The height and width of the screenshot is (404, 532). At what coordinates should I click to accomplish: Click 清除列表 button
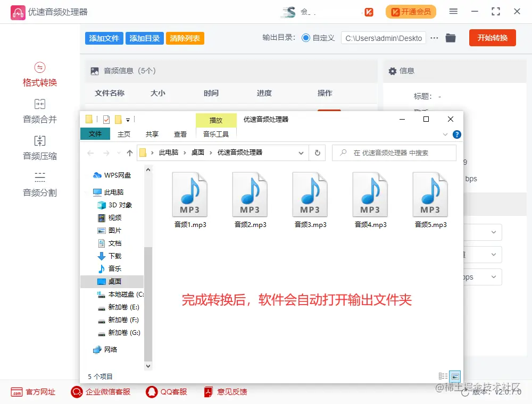coord(185,38)
